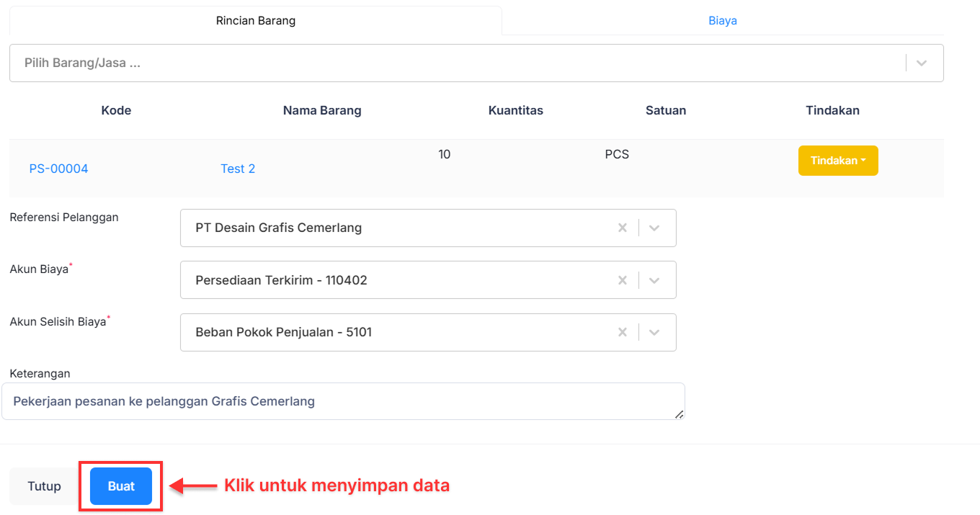Open the Referensi Pelanggan dropdown arrow
The height and width of the screenshot is (515, 980).
[654, 227]
